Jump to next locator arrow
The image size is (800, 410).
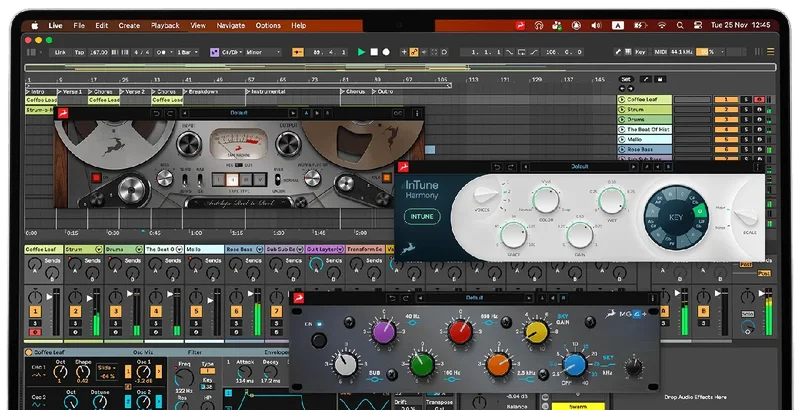pos(629,88)
